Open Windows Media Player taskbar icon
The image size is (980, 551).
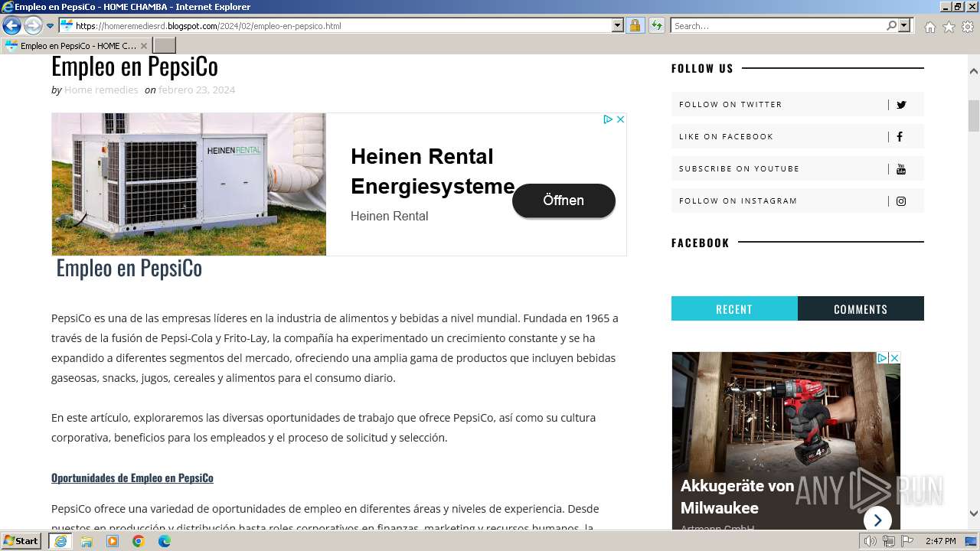113,541
